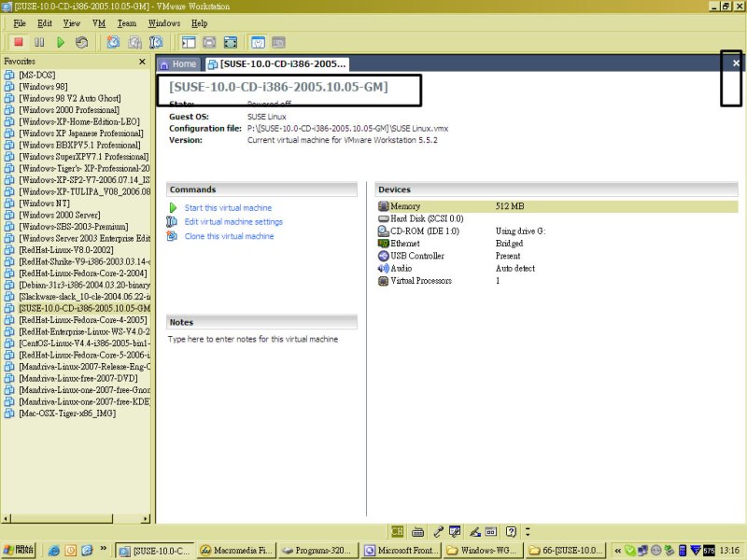Open the Team menu
This screenshot has width=747, height=560.
click(127, 23)
